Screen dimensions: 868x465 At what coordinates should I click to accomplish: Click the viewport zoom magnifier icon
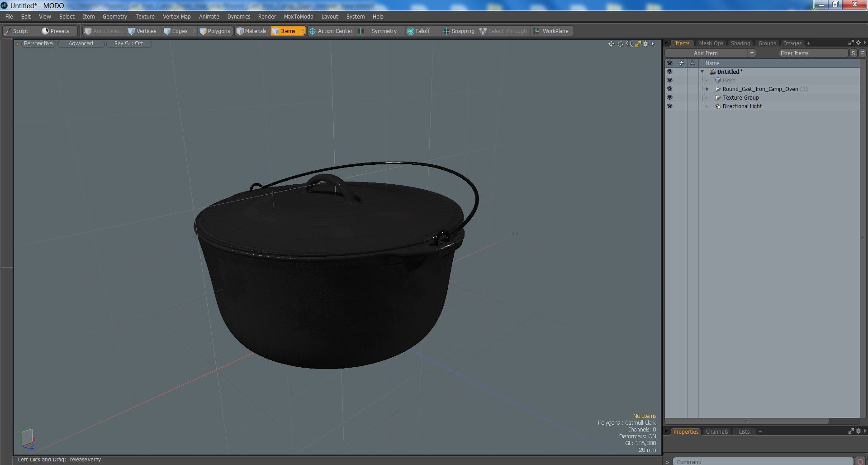629,44
